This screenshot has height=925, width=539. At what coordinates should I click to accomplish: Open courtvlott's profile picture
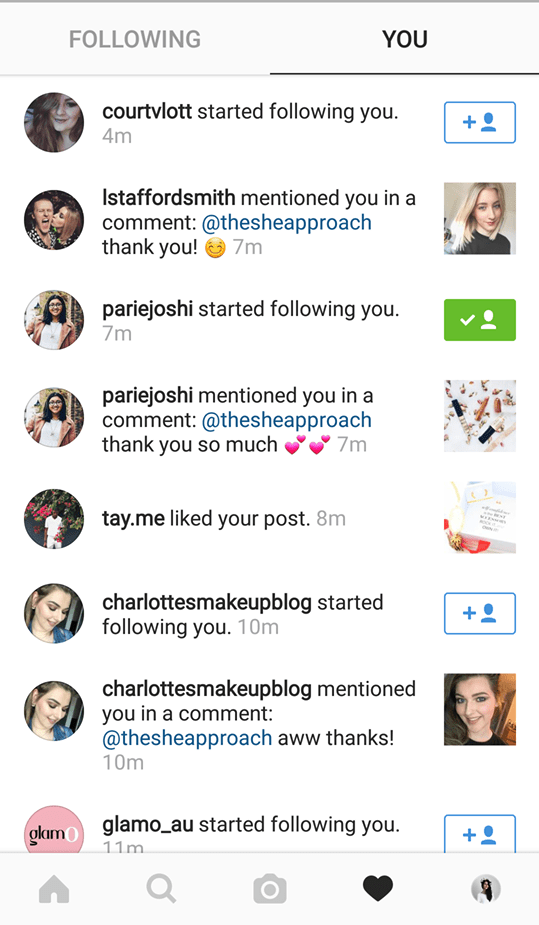[x=54, y=122]
